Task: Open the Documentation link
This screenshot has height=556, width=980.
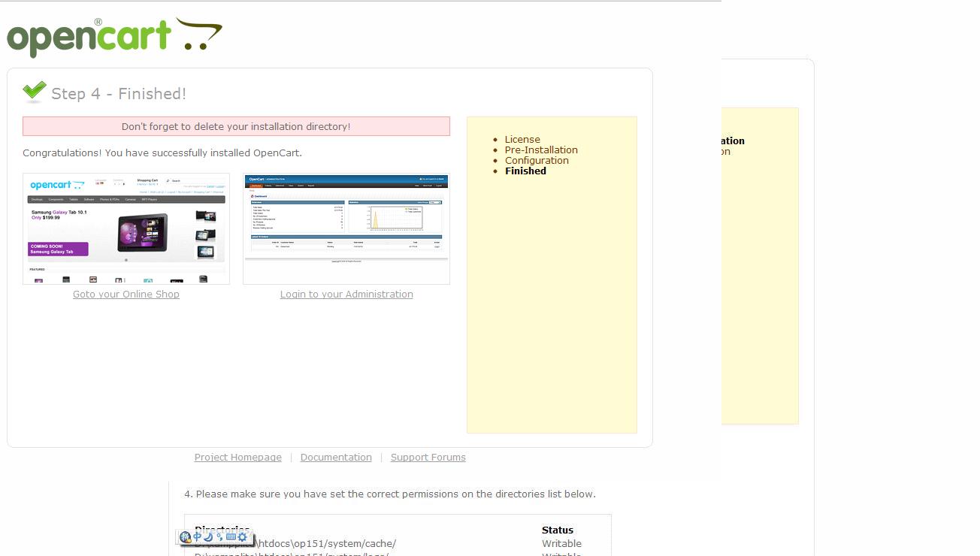Action: point(336,457)
